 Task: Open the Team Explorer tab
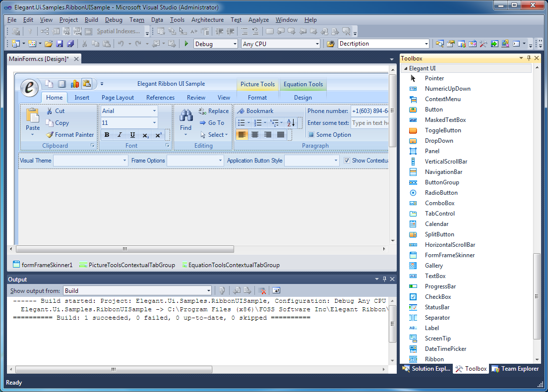point(515,369)
